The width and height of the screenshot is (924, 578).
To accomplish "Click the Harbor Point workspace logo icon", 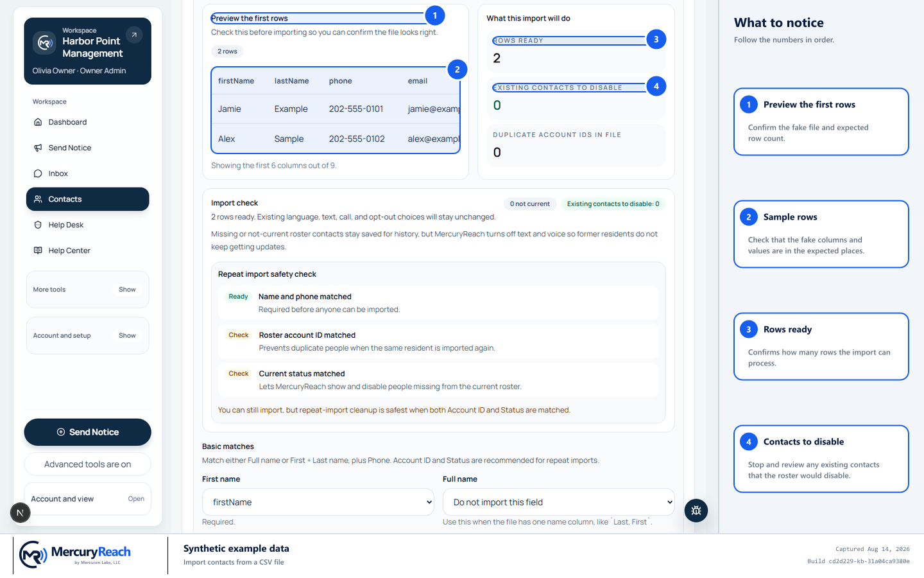I will click(44, 43).
